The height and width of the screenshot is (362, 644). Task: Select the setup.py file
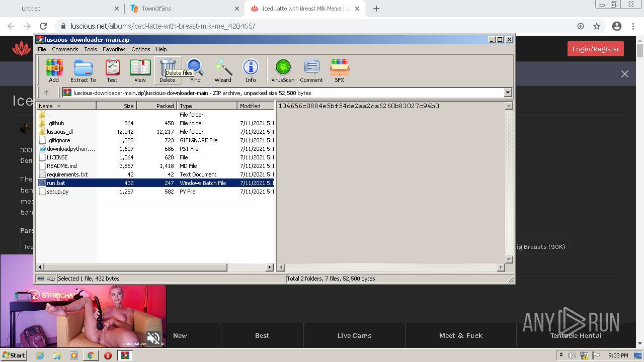(x=155, y=192)
